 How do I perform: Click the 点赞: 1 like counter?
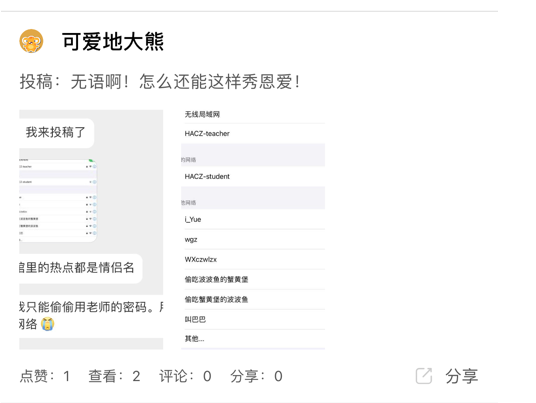coord(45,376)
